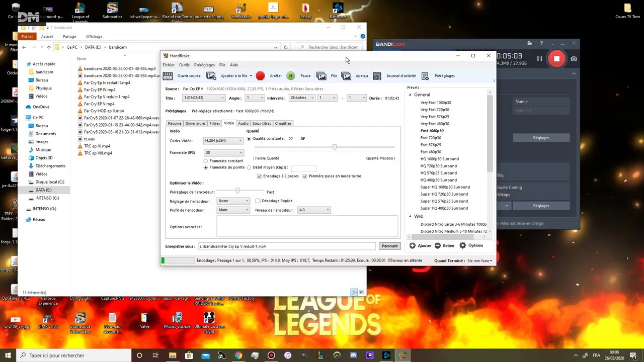644x362 pixels.
Task: Adjust the Qualité constante RF slider
Action: coord(334,147)
